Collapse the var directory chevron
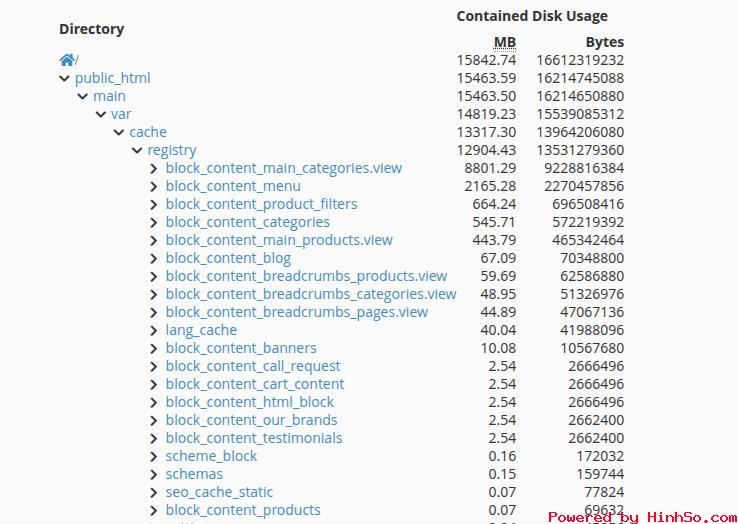The width and height of the screenshot is (738, 524). [101, 114]
